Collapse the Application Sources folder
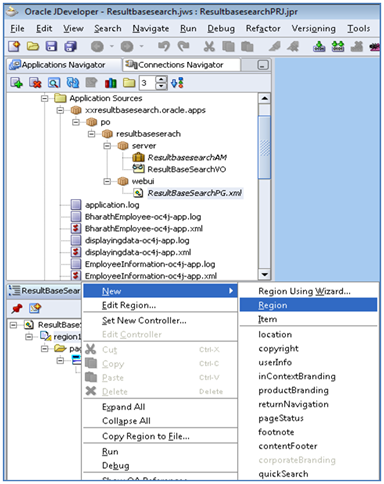Viewport: 384px width, 484px height. (44, 98)
